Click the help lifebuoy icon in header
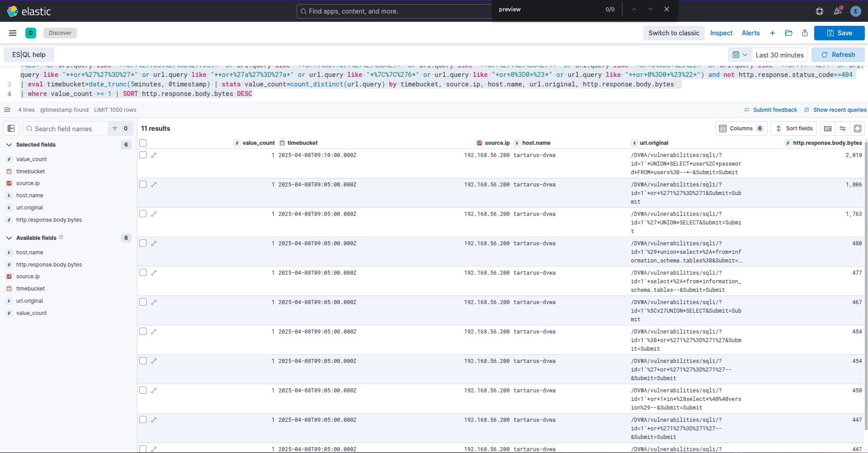Viewport: 868px width, 453px height. click(819, 11)
